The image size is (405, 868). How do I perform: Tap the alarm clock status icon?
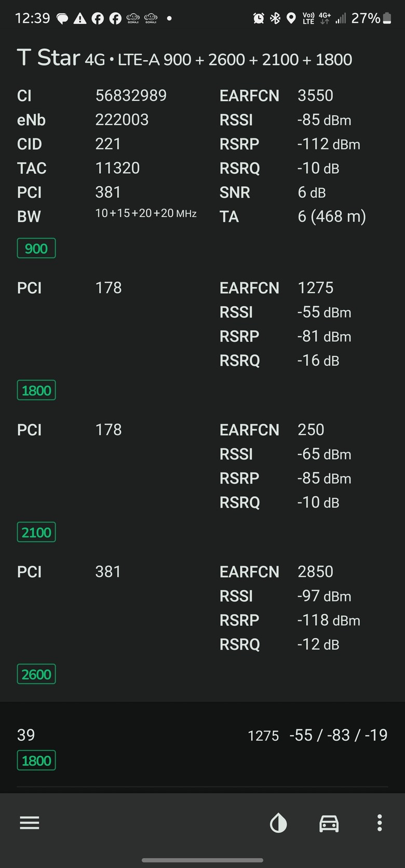pyautogui.click(x=258, y=19)
